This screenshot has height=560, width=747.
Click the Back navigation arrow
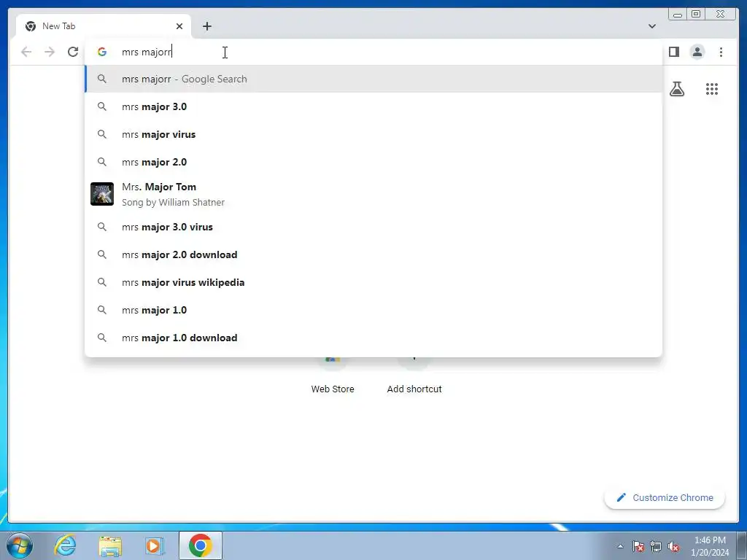click(x=26, y=52)
